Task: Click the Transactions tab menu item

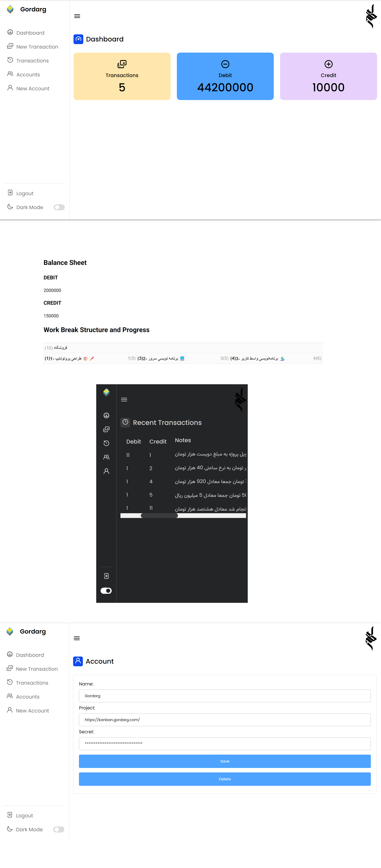Action: pos(32,60)
